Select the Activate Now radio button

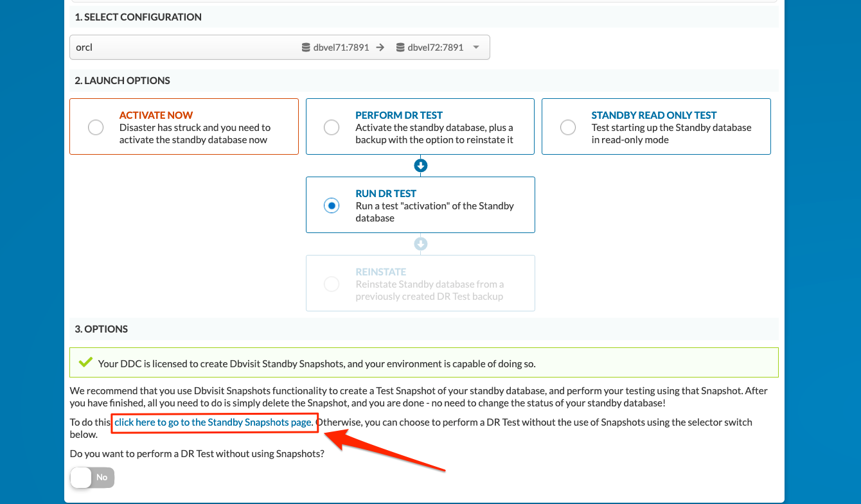coord(96,127)
